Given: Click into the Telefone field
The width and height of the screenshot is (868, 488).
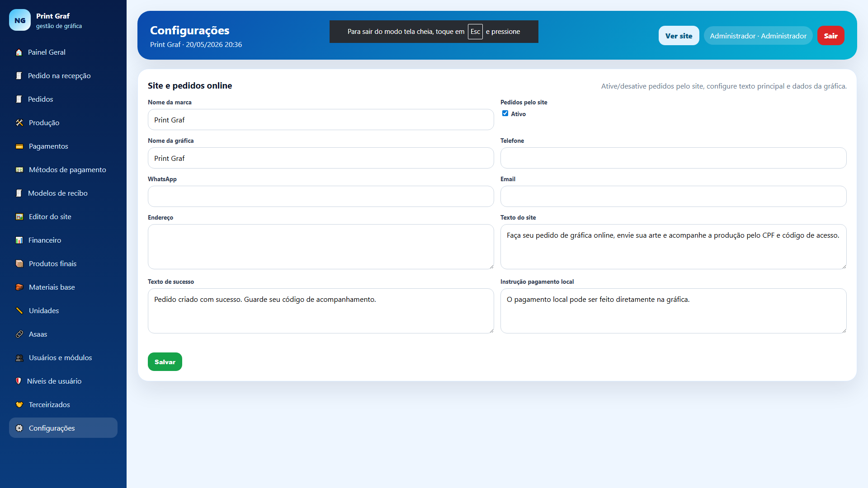Looking at the screenshot, I should point(673,158).
